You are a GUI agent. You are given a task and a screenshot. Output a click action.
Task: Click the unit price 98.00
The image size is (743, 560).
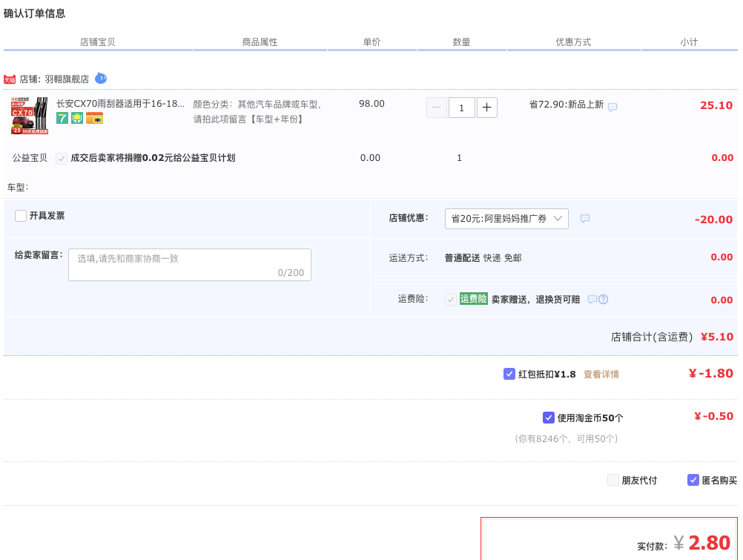point(372,103)
